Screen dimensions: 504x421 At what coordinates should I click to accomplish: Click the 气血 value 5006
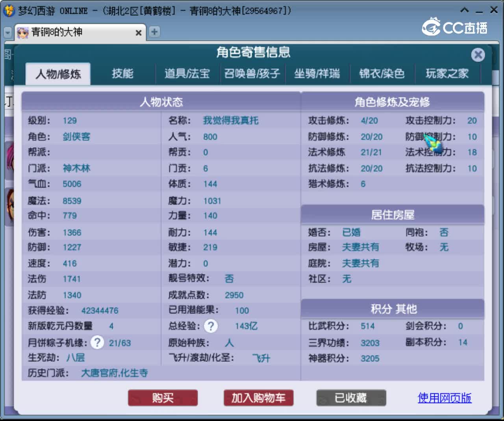point(72,184)
